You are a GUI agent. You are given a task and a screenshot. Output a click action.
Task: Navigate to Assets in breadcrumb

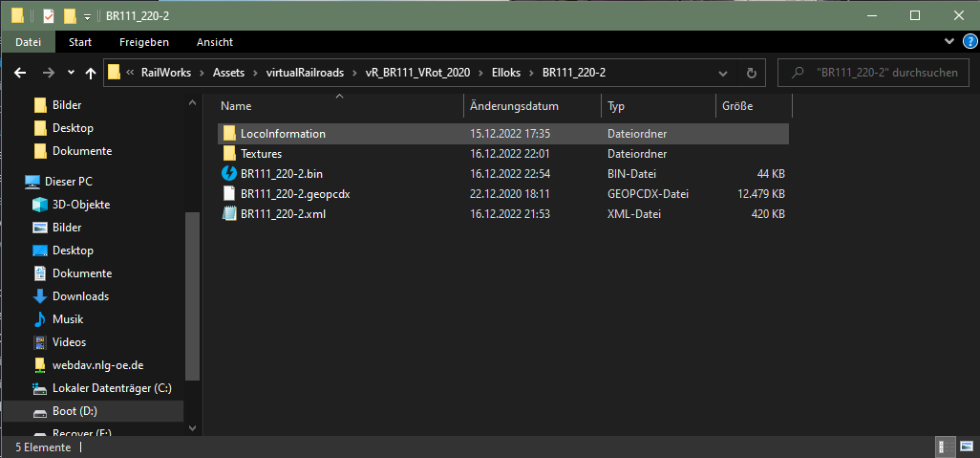228,73
